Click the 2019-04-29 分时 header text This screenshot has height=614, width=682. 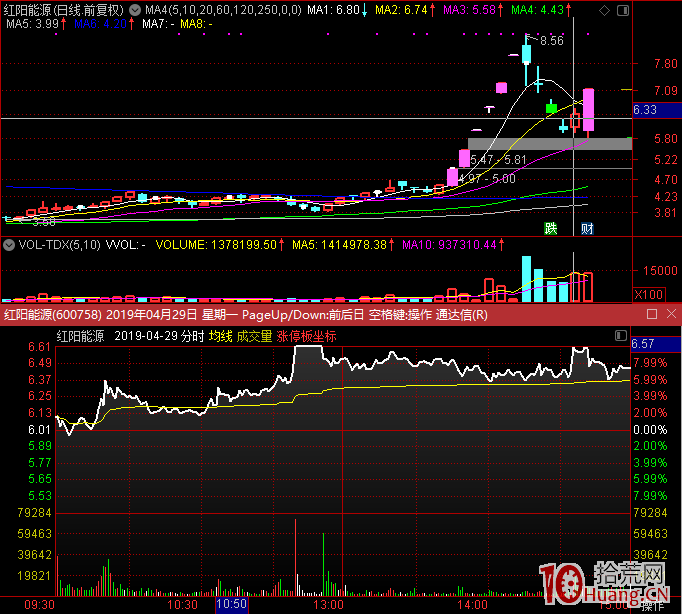(x=159, y=336)
